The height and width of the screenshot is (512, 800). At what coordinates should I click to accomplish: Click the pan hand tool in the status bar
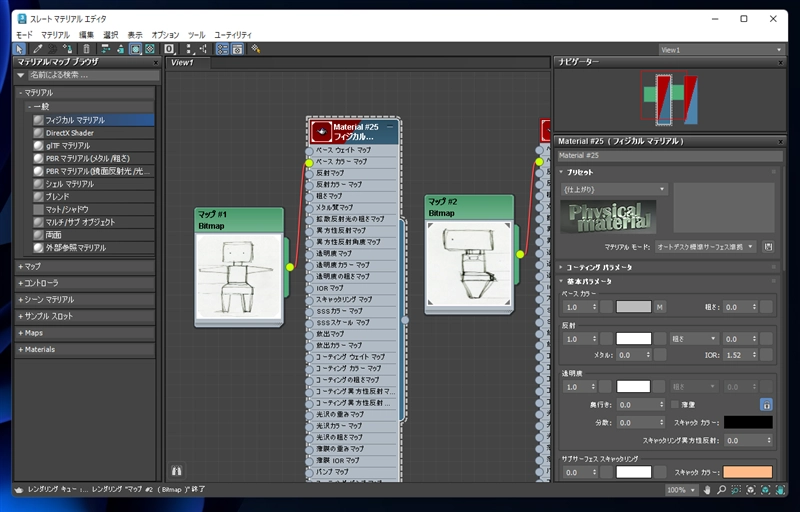pyautogui.click(x=707, y=490)
